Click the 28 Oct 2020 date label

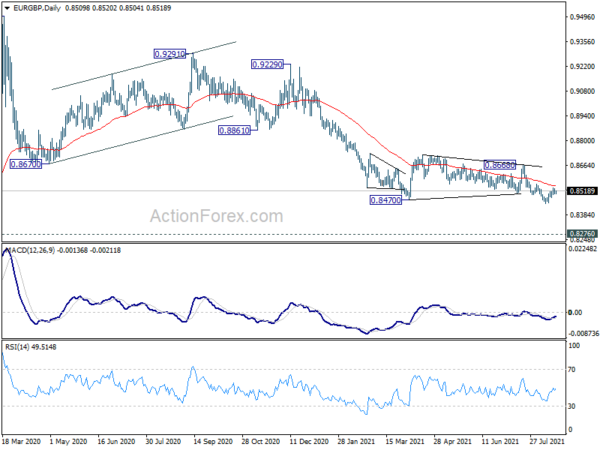pos(261,441)
